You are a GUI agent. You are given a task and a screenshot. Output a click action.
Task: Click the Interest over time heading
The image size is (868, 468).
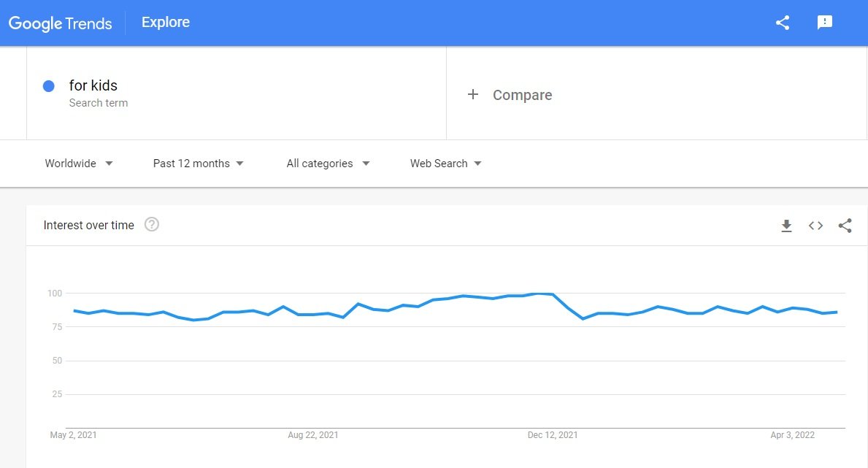pyautogui.click(x=88, y=225)
